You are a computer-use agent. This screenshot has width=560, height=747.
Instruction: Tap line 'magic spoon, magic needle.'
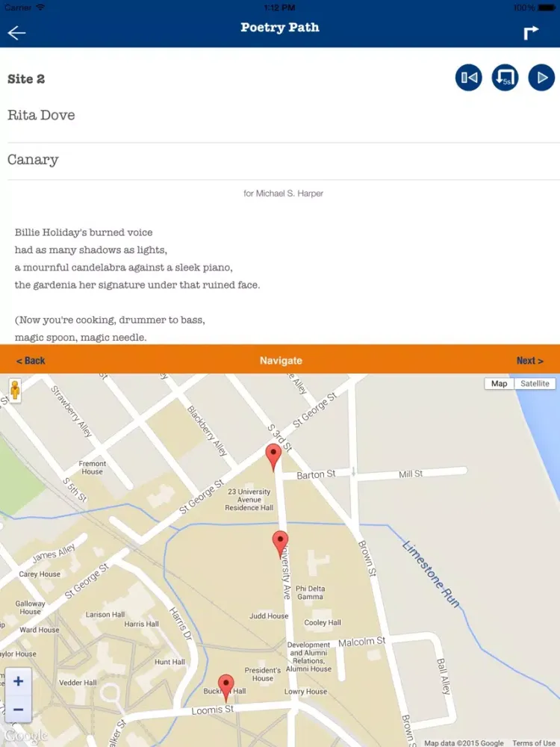pyautogui.click(x=81, y=338)
